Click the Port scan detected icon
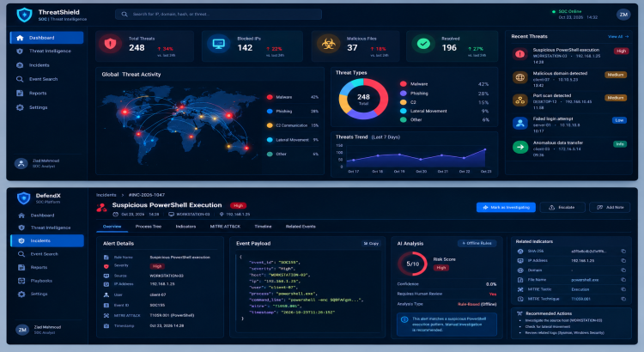The height and width of the screenshot is (352, 644). 520,100
